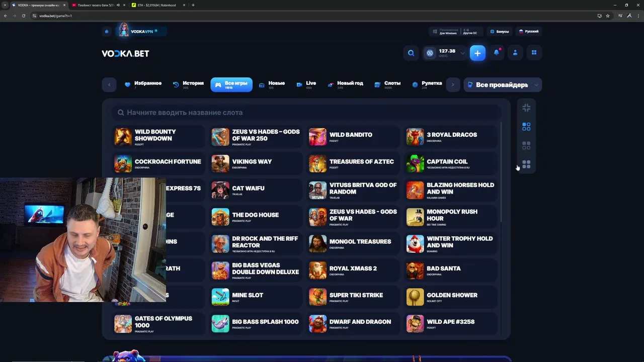
Task: Click the small lock icon beside VODKAVPN
Action: click(x=107, y=31)
